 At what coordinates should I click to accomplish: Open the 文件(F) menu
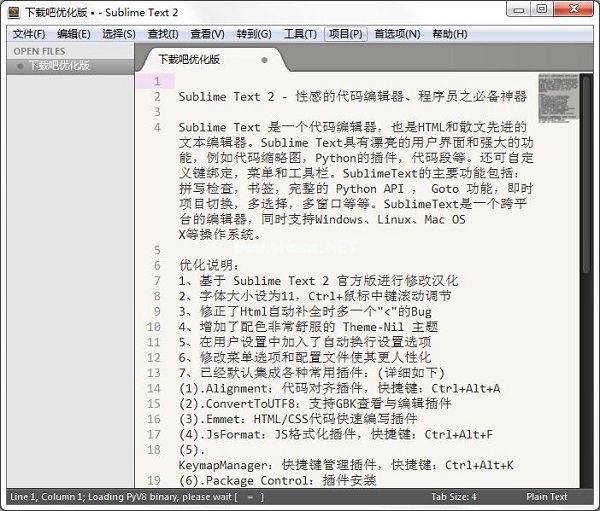(x=29, y=34)
